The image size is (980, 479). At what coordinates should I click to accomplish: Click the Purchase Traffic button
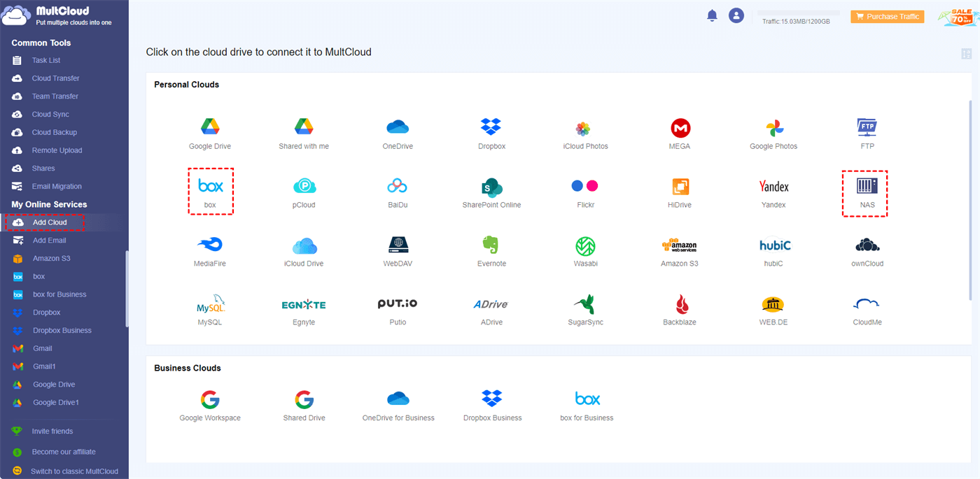point(887,16)
